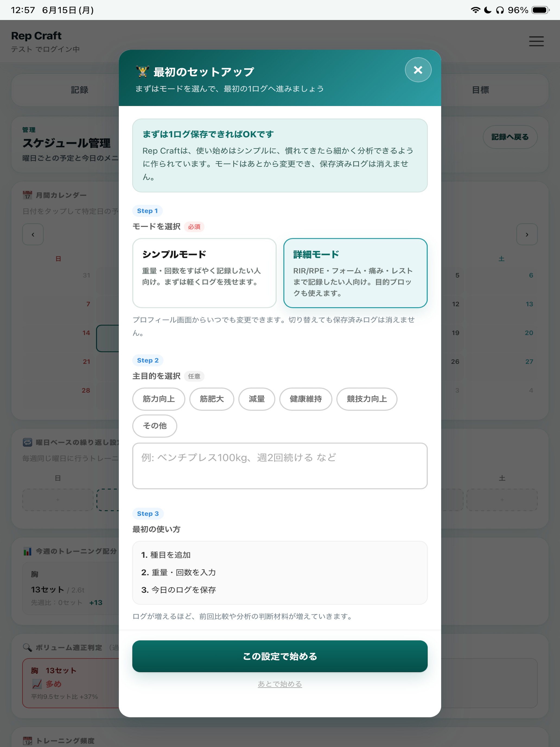Tap the magnifier icon by ボリューム適正判定
This screenshot has width=560, height=747.
point(27,647)
